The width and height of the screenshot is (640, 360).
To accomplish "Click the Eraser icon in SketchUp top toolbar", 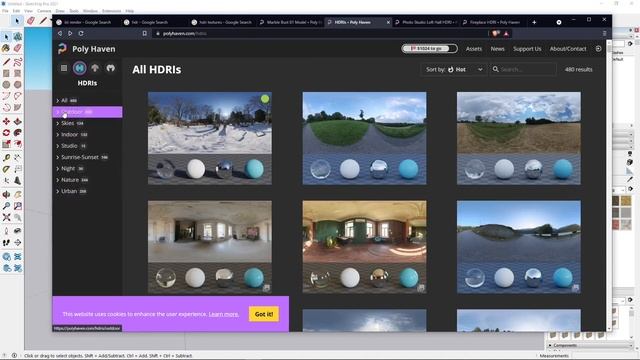I will tap(31, 21).
